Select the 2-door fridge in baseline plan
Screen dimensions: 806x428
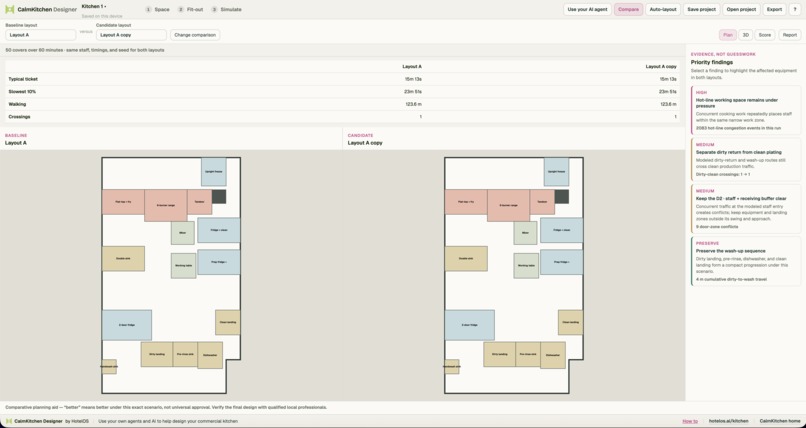tap(126, 325)
